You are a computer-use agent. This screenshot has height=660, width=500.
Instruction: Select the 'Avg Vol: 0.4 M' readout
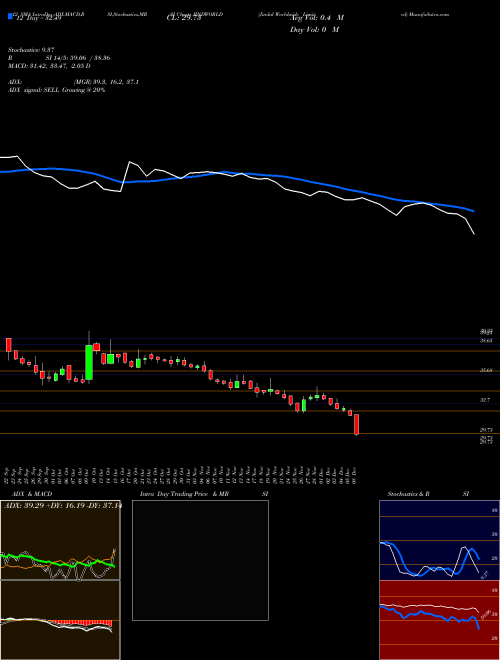[x=316, y=18]
